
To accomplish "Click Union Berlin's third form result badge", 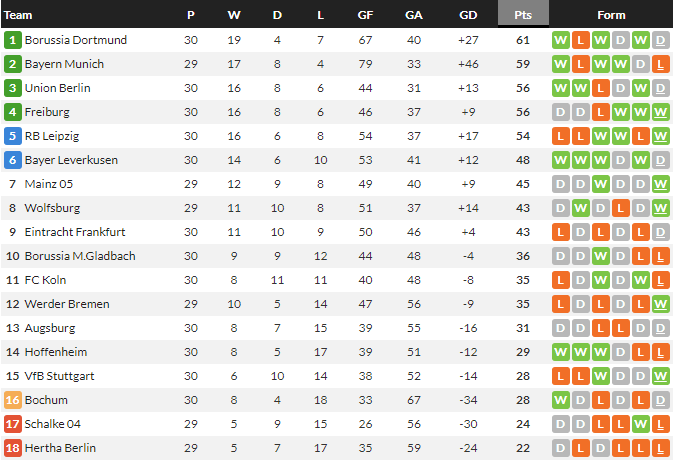I will [600, 88].
